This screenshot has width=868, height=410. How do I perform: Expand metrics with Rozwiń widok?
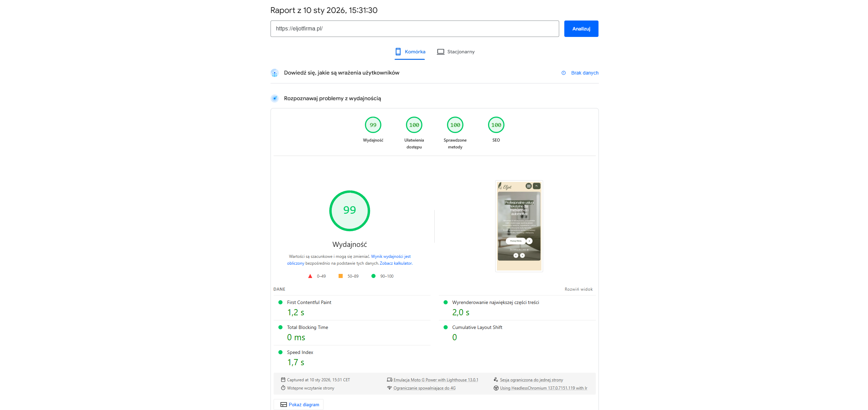tap(578, 289)
